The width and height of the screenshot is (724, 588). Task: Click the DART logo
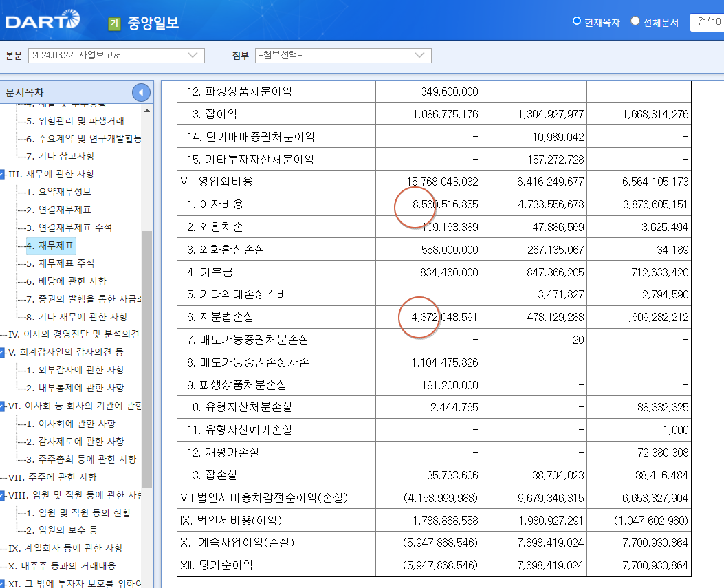(42, 19)
